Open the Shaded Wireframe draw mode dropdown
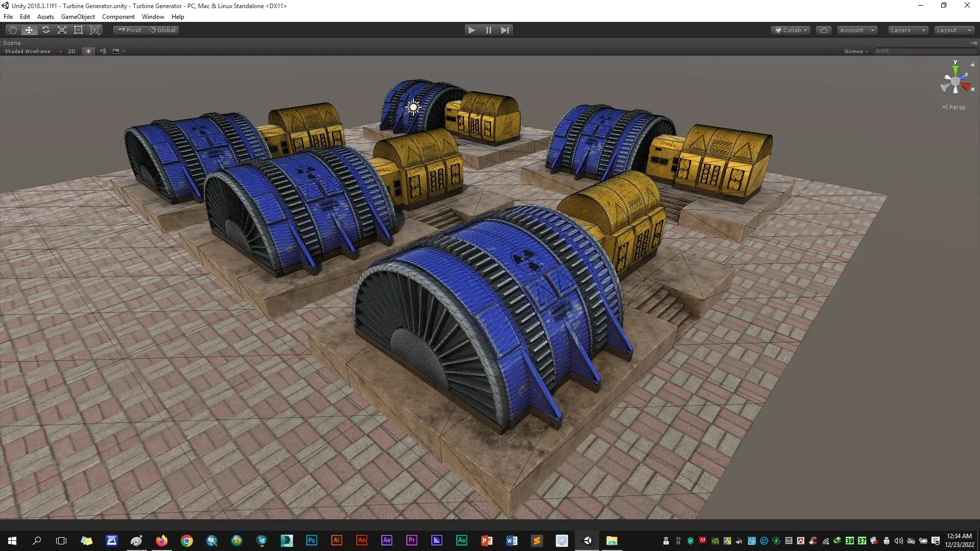This screenshot has width=980, height=551. (33, 51)
